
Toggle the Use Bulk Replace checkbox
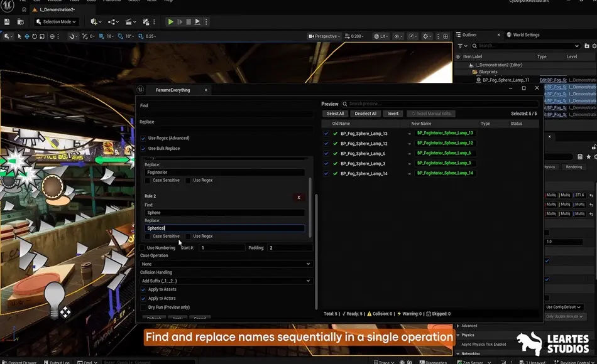click(143, 148)
